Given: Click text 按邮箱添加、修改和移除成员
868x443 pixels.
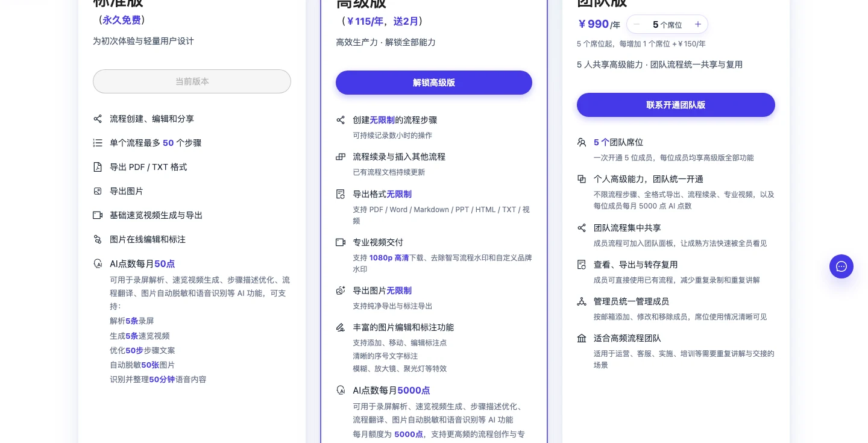Looking at the screenshot, I should click(681, 317).
